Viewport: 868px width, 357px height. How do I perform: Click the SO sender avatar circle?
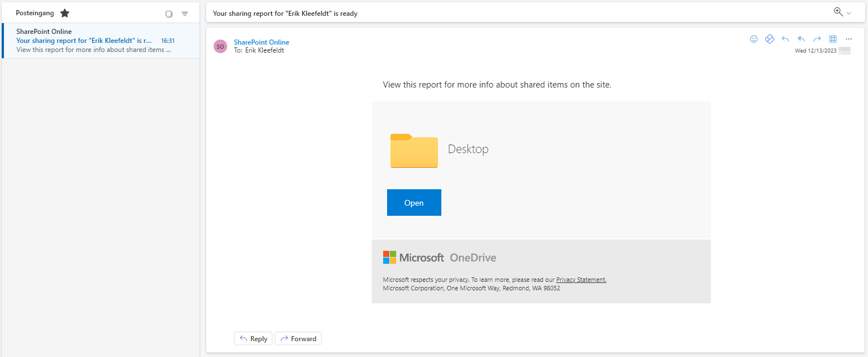[220, 46]
